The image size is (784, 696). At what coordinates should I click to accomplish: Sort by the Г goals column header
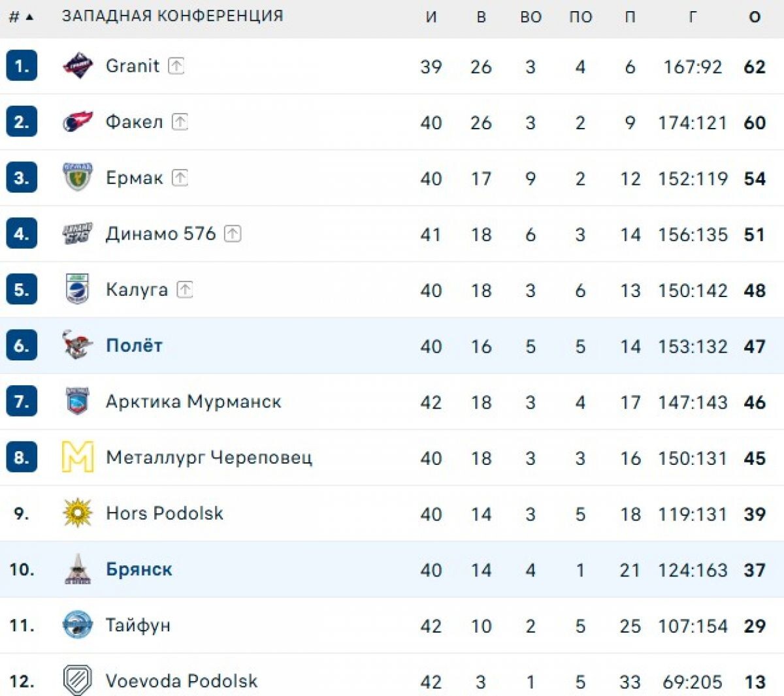pyautogui.click(x=693, y=17)
